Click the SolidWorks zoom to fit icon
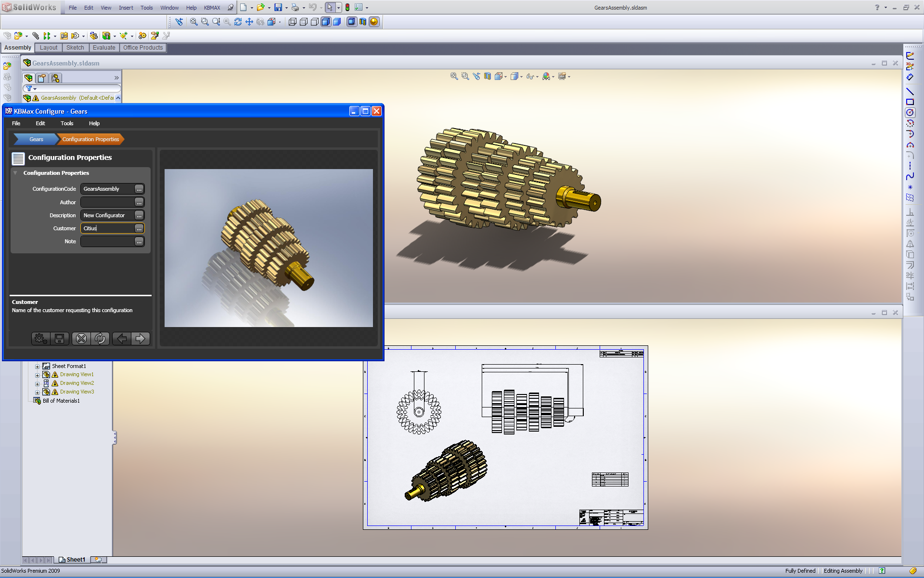 (x=192, y=22)
